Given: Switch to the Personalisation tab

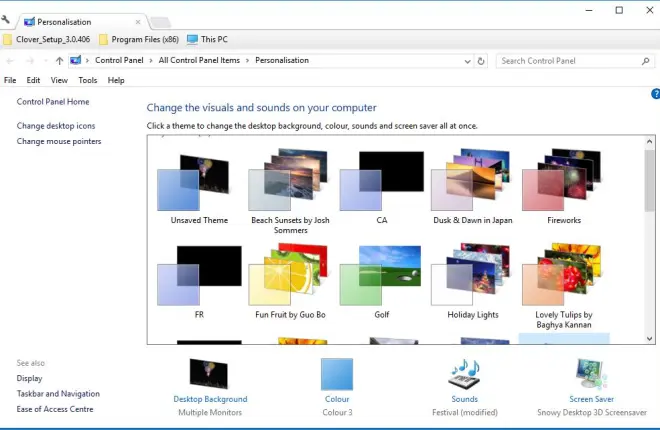Looking at the screenshot, I should (x=70, y=21).
